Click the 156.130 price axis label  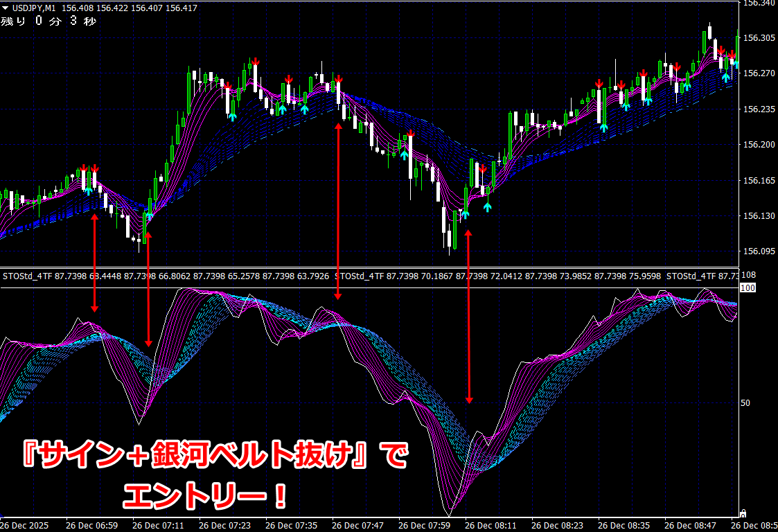point(759,216)
